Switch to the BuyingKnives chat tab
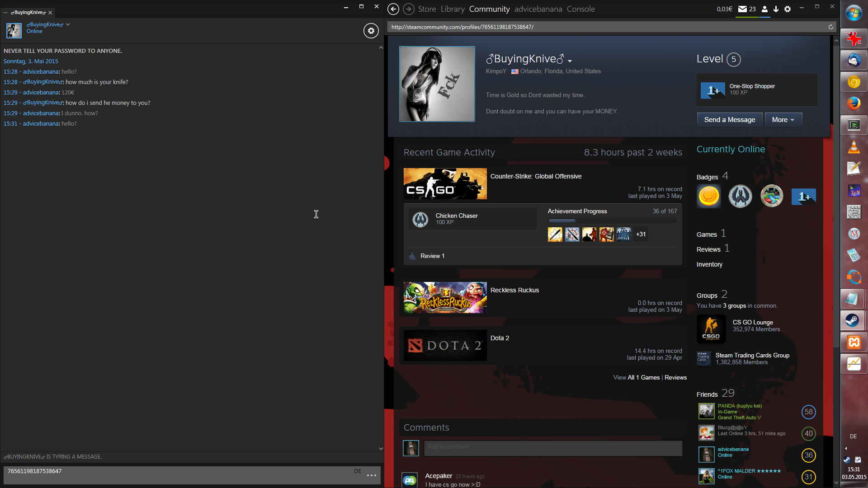 click(x=28, y=13)
